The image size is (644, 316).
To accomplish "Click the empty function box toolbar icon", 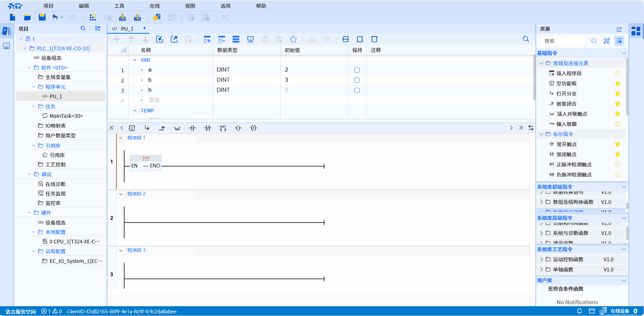I will point(132,128).
